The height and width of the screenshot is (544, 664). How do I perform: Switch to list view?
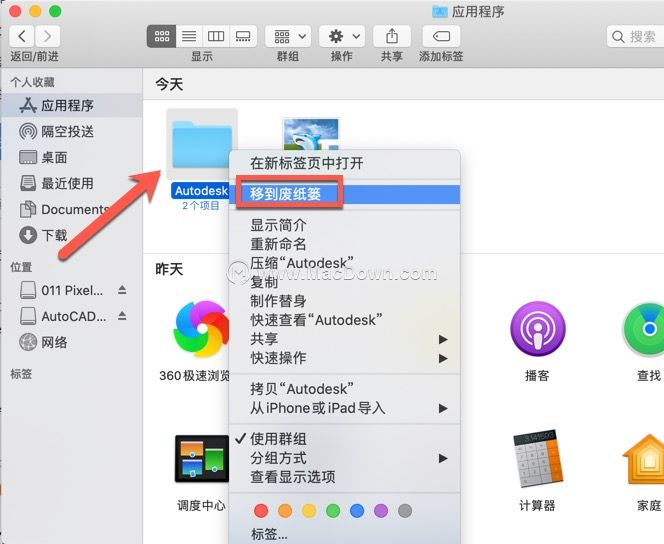tap(189, 36)
